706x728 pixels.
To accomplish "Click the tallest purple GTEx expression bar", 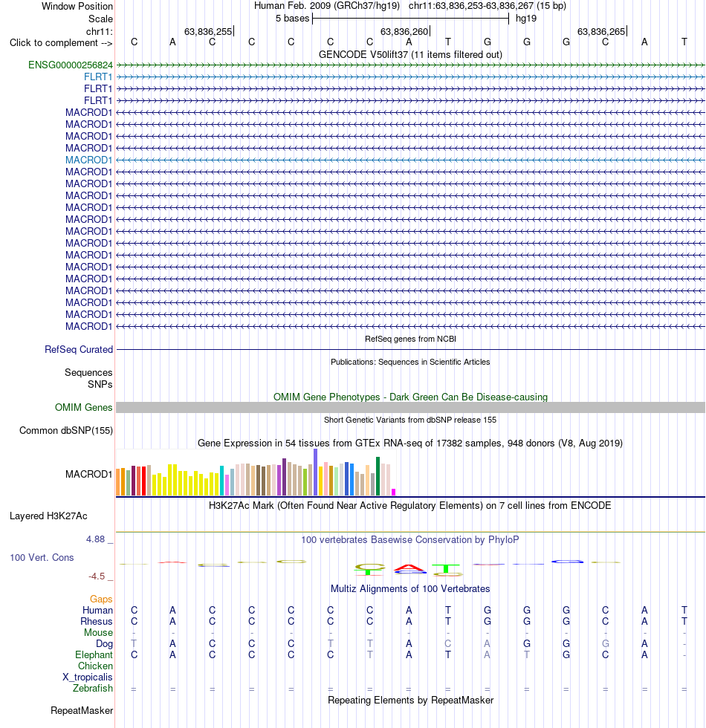I will tap(315, 472).
